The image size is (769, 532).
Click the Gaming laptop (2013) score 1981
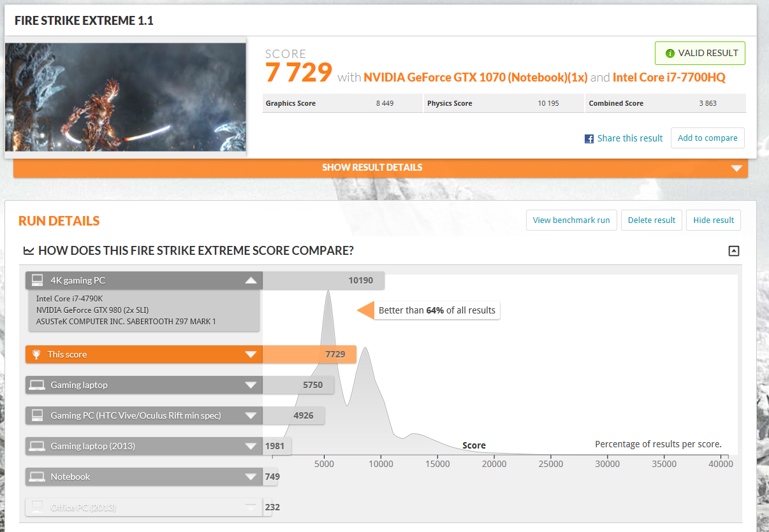click(274, 446)
